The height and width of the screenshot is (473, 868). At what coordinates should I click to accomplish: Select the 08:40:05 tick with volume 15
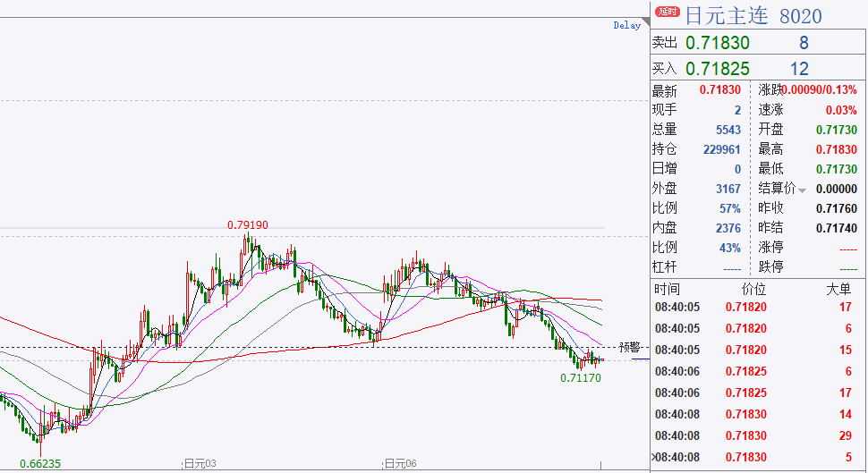(x=753, y=350)
